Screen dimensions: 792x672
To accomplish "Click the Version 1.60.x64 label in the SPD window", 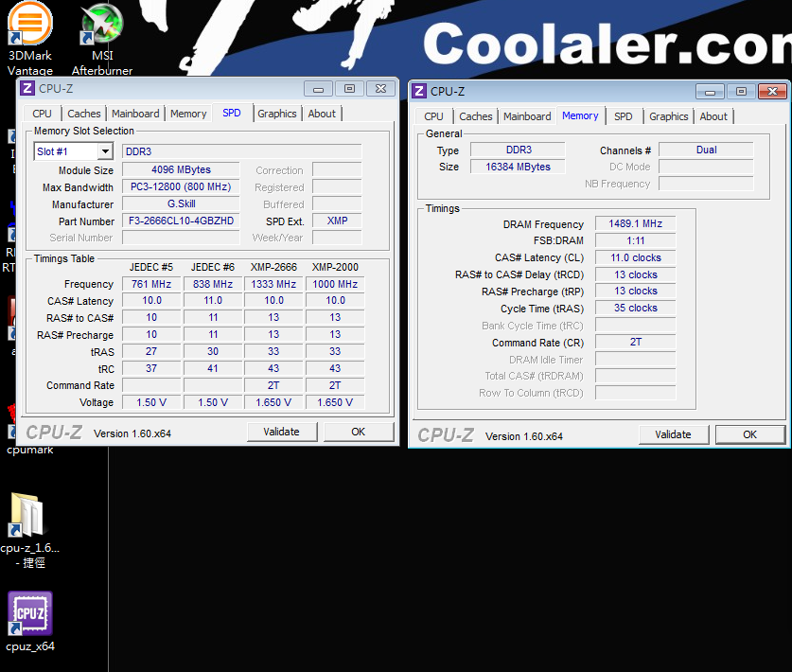I will click(132, 433).
